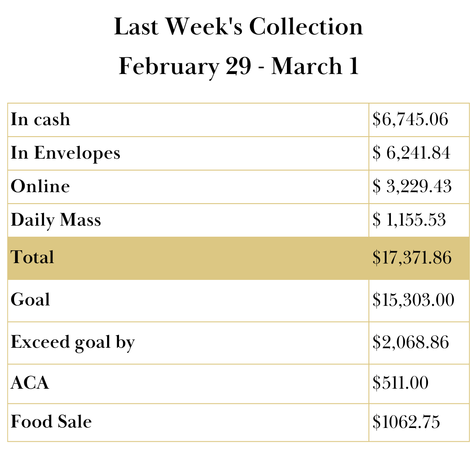The width and height of the screenshot is (476, 476).
Task: Click the "In cash" row label
Action: click(41, 119)
